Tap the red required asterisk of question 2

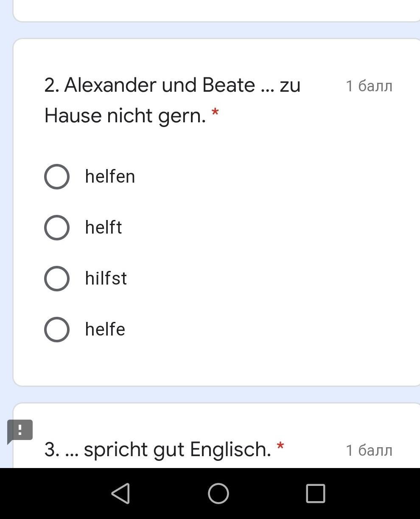tap(215, 113)
